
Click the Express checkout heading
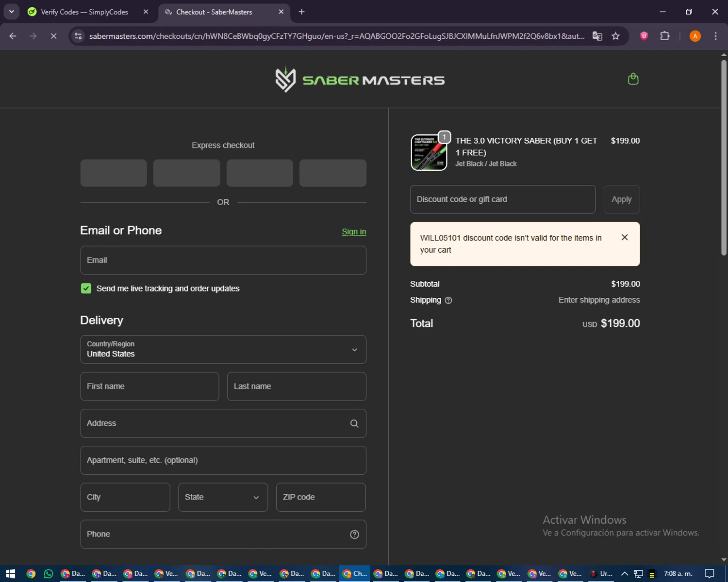pos(223,145)
